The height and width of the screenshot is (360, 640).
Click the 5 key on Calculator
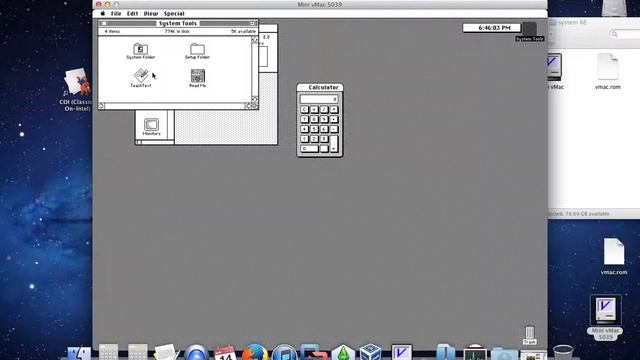(314, 129)
